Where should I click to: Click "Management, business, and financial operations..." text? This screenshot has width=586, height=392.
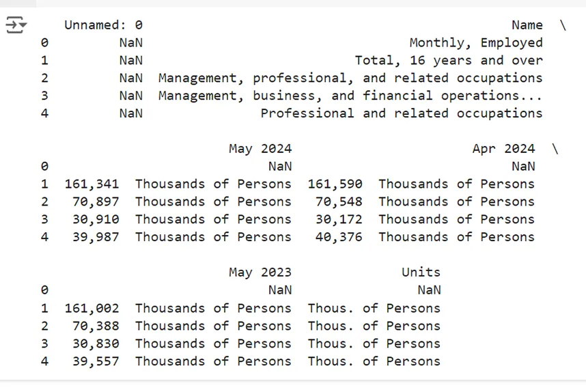(350, 96)
